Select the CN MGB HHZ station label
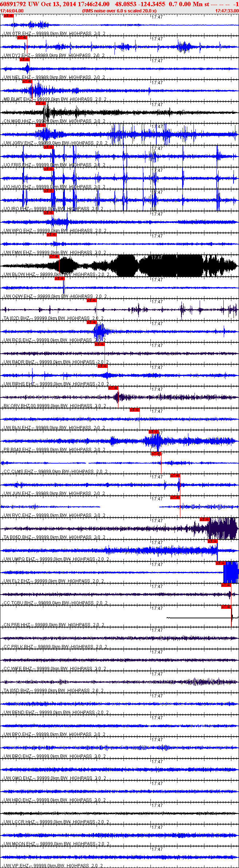 pyautogui.click(x=17, y=121)
